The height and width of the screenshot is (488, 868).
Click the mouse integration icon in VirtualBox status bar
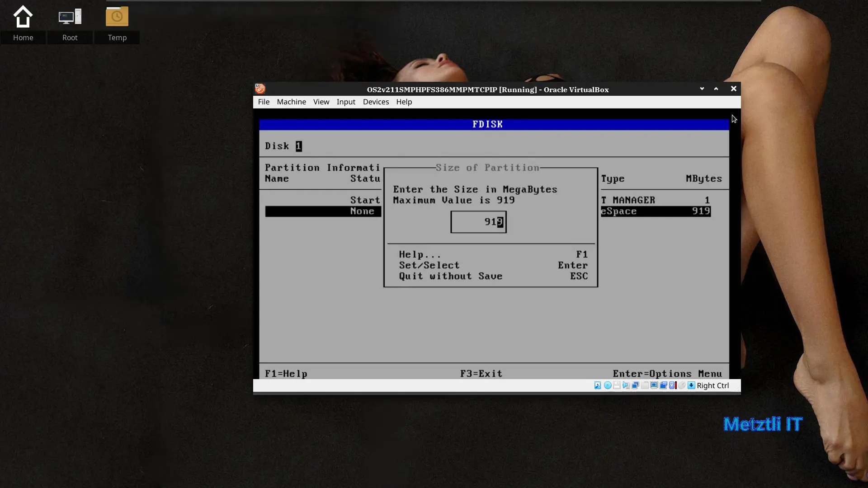(682, 385)
